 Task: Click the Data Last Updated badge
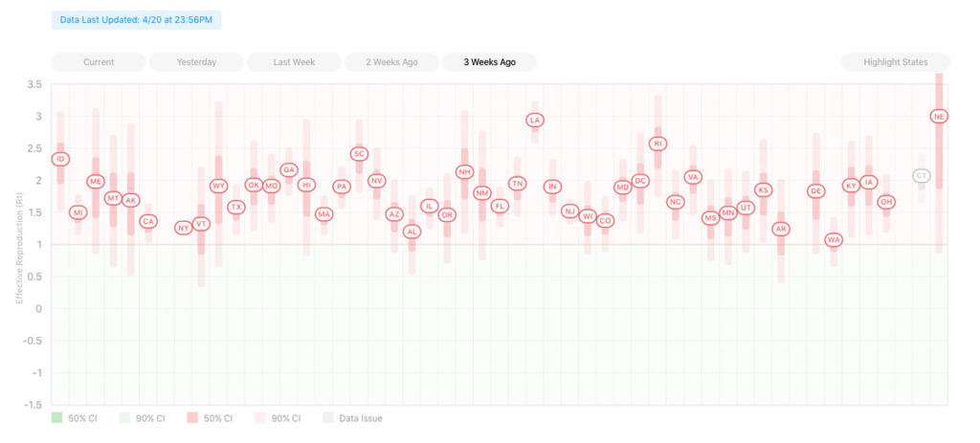coord(136,20)
